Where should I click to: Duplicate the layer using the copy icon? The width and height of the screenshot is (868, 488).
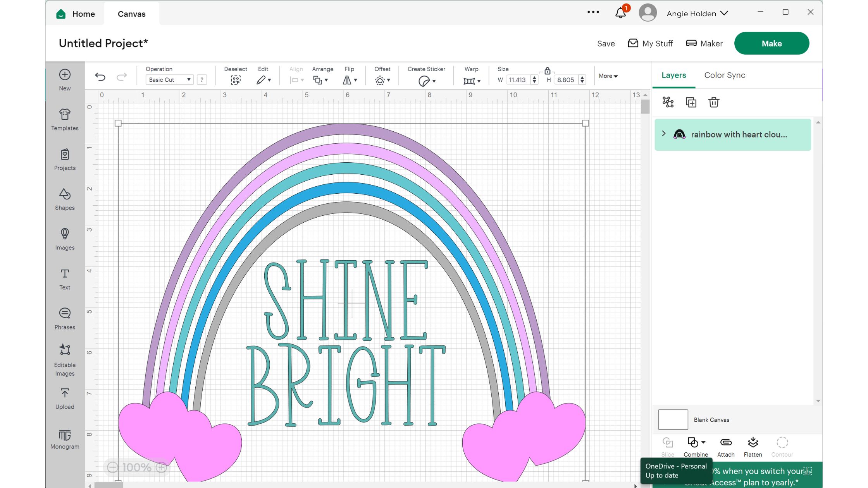[x=691, y=102]
